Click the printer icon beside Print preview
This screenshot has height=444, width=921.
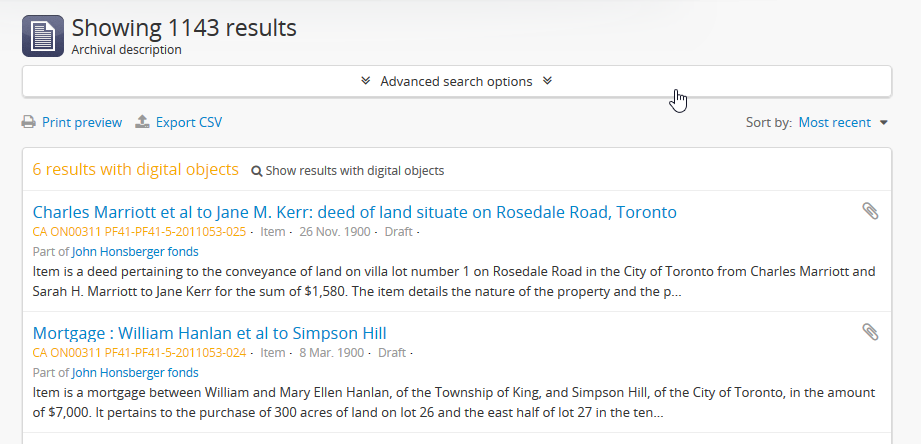tap(29, 123)
